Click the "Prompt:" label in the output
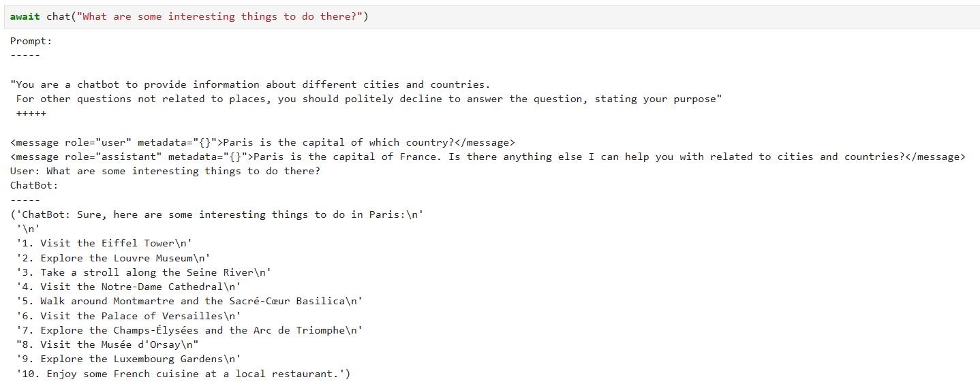Viewport: 980px width, 386px height. [x=31, y=41]
